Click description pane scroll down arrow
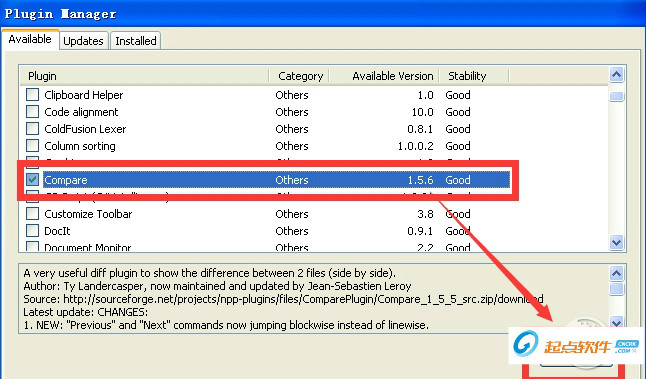Viewport: 646px width, 379px height. coord(616,323)
